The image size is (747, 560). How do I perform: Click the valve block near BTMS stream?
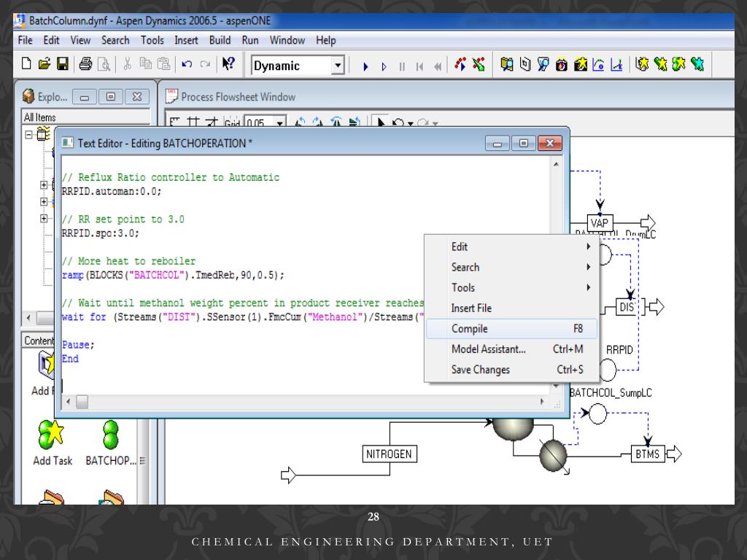coord(554,456)
